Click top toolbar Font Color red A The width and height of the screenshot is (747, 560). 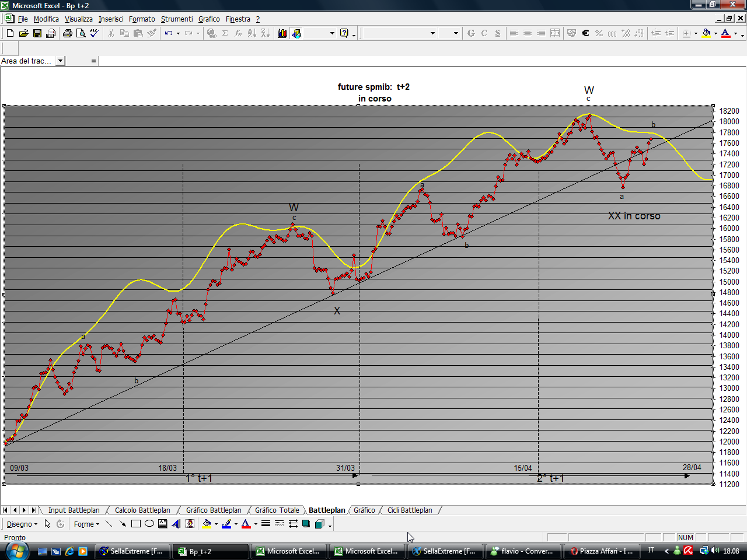pos(725,33)
